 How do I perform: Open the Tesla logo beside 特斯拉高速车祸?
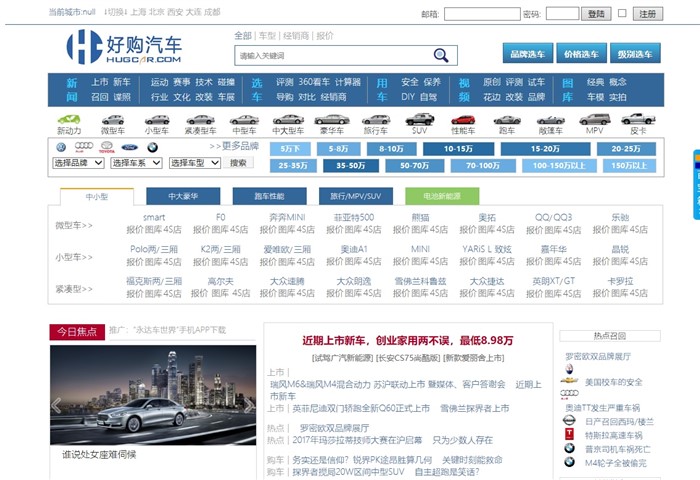tap(569, 434)
